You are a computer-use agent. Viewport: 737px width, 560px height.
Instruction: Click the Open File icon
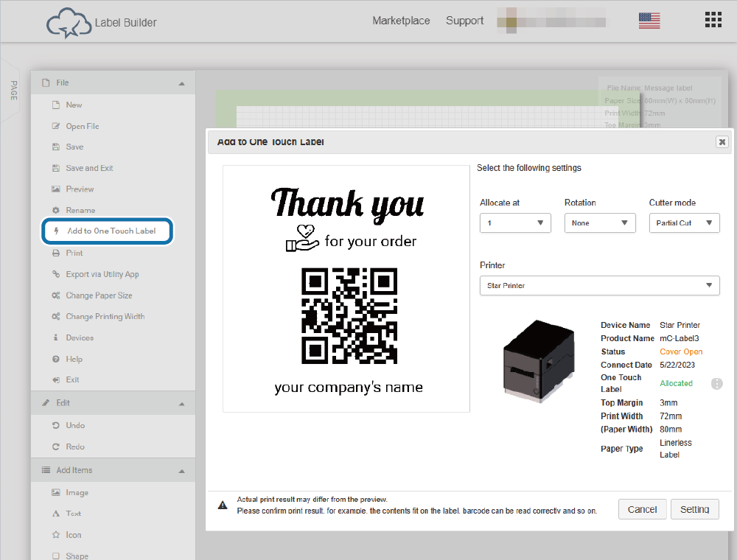click(x=56, y=126)
